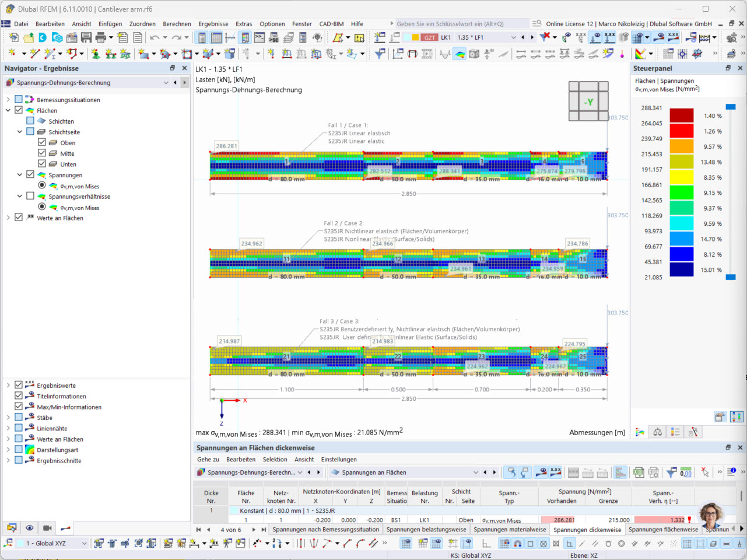Expand the Ergebniswerte tree node
The width and height of the screenshot is (747, 560).
(8, 385)
